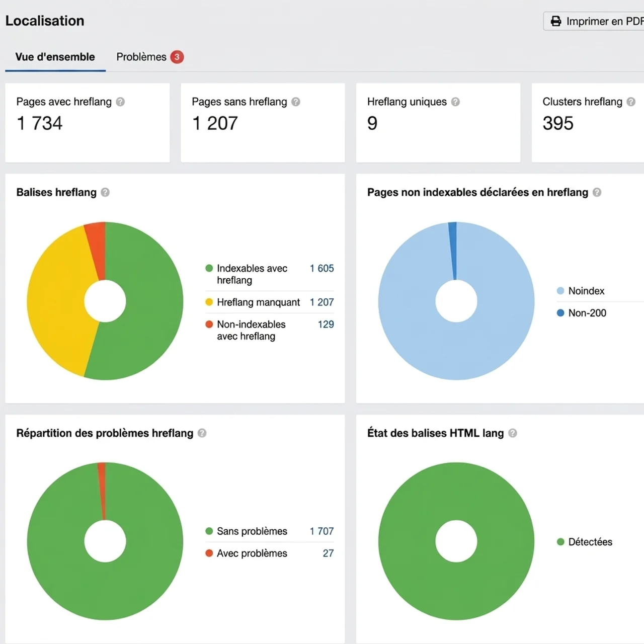Show help for Pages sans hreflang

tap(296, 102)
